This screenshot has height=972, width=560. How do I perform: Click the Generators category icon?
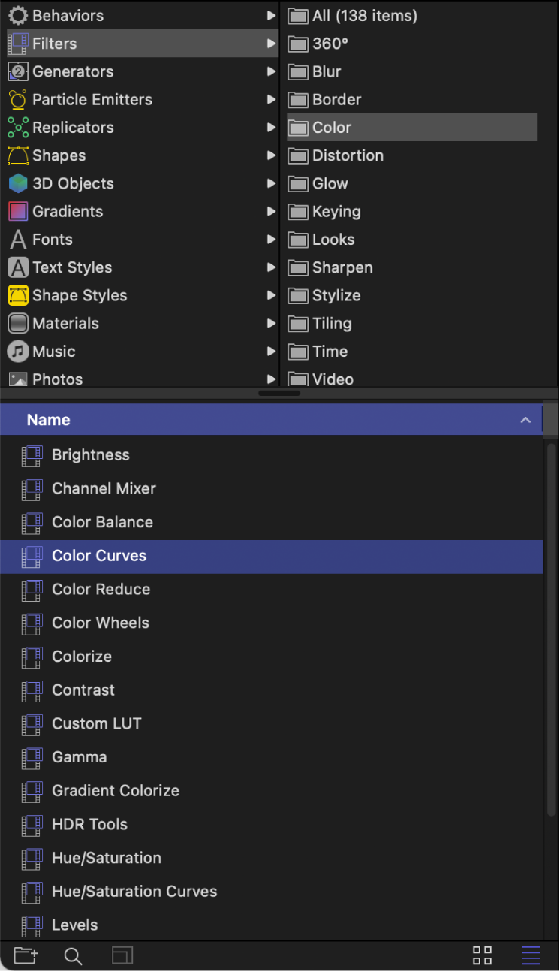tap(18, 71)
